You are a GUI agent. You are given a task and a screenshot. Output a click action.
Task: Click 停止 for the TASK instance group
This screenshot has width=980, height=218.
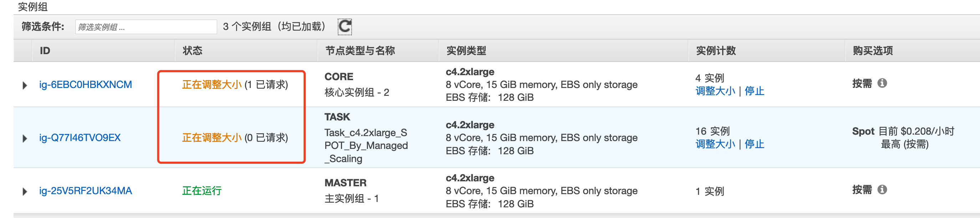[x=754, y=144]
